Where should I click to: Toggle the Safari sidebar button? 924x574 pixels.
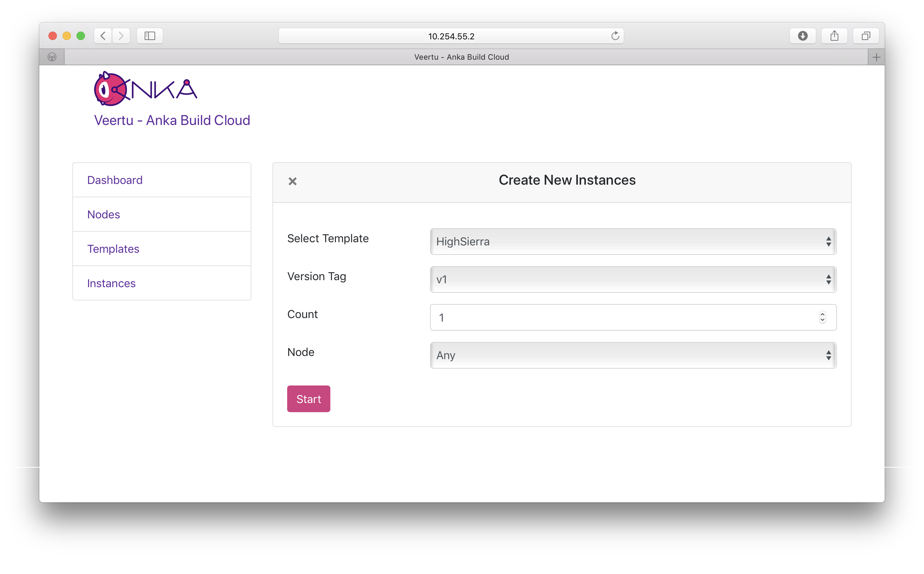[x=150, y=36]
